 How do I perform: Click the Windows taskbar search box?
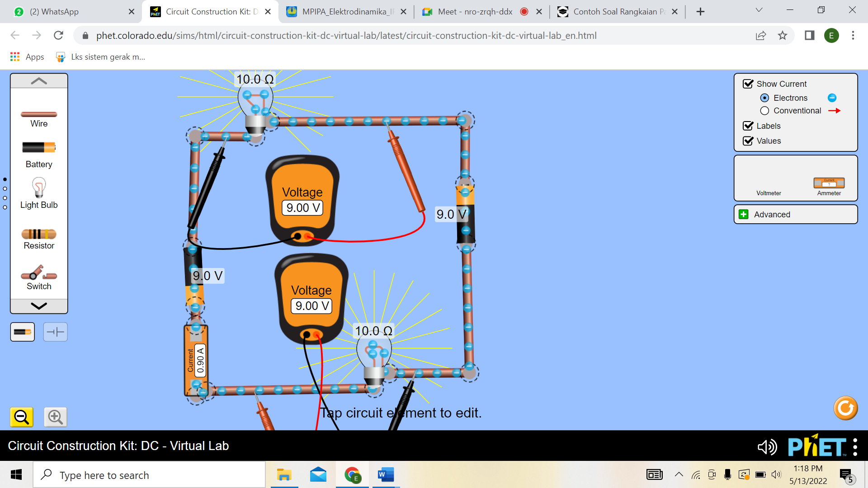pyautogui.click(x=149, y=475)
